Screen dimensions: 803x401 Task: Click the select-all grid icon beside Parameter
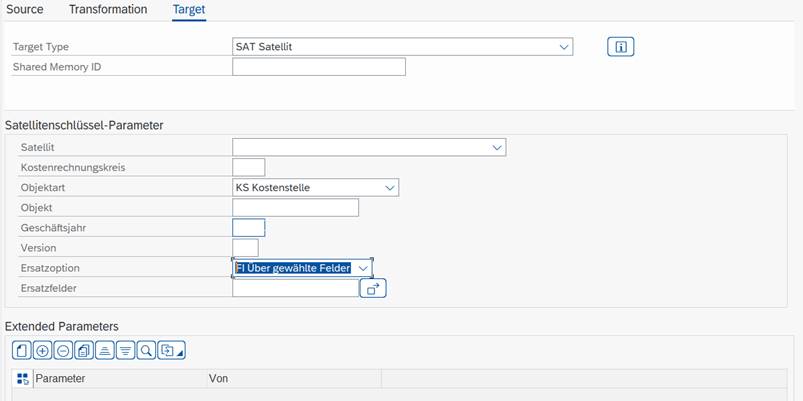(x=23, y=379)
